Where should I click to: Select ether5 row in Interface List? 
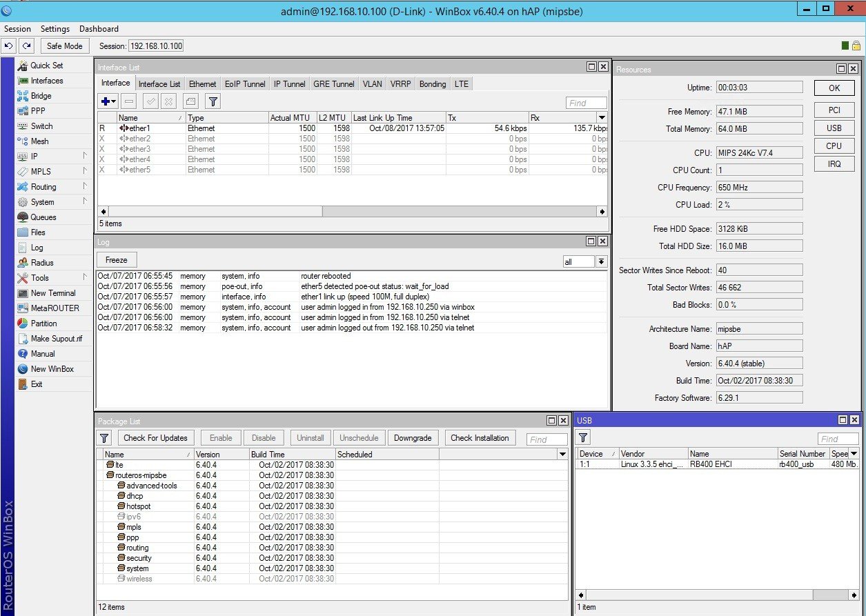tap(352, 170)
